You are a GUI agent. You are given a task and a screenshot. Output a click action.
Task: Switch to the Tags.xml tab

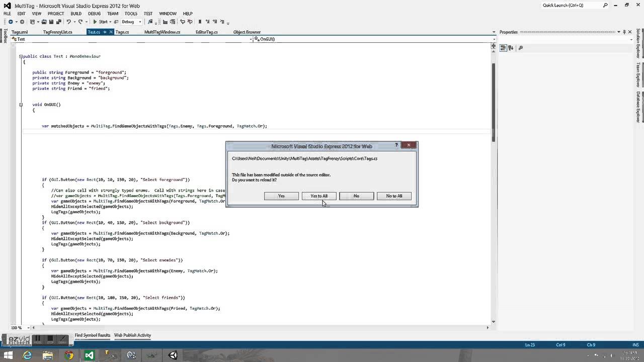(20, 32)
